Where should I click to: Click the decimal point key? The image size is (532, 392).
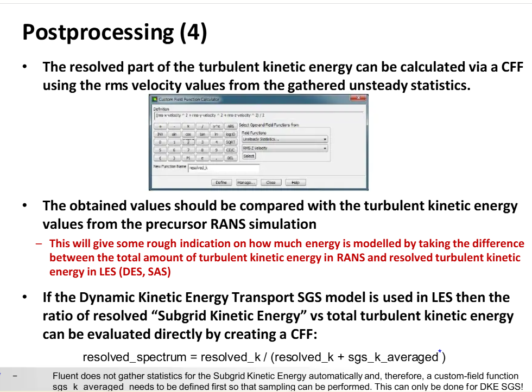(216, 158)
